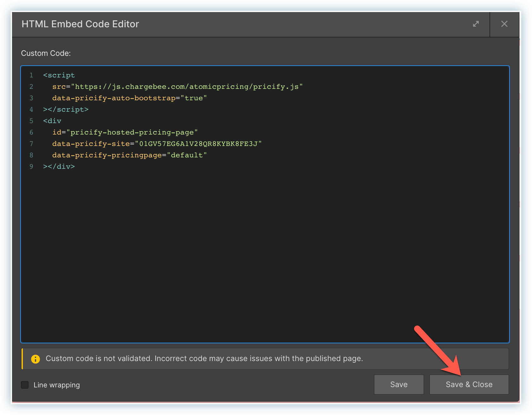532x415 pixels.
Task: Click line number 9 in the gutter
Action: coord(31,167)
